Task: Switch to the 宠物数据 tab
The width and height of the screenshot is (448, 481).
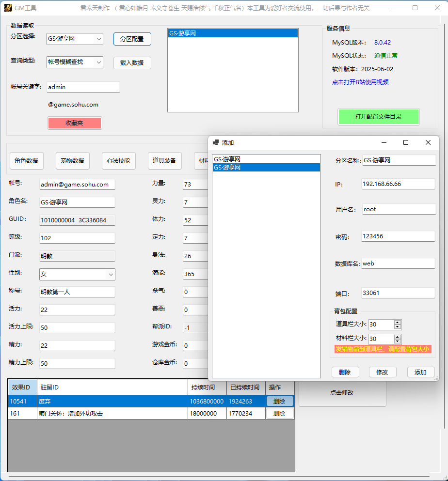Action: [x=72, y=161]
